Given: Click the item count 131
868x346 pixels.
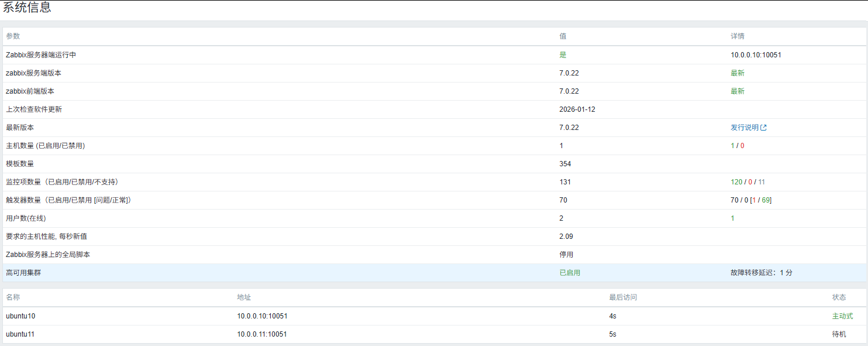Looking at the screenshot, I should click(x=565, y=182).
